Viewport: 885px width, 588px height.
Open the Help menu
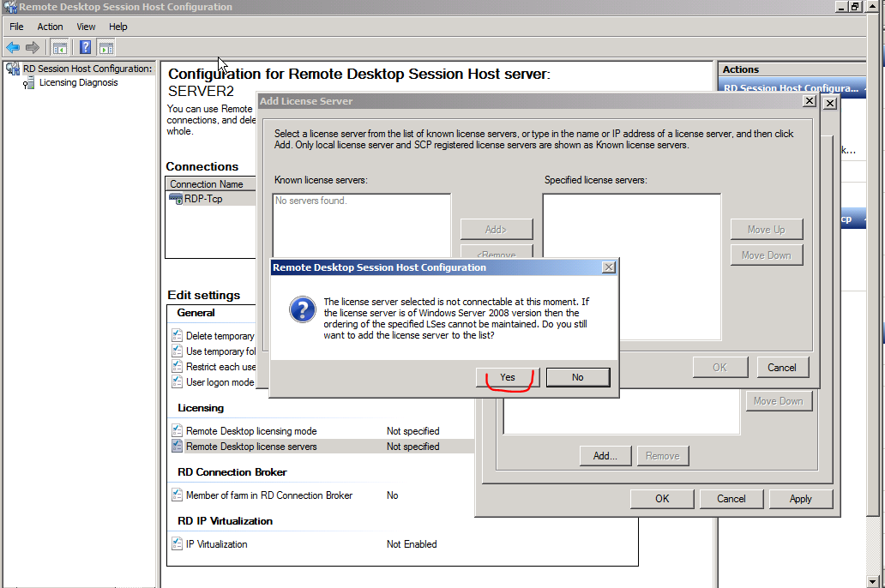pos(118,27)
